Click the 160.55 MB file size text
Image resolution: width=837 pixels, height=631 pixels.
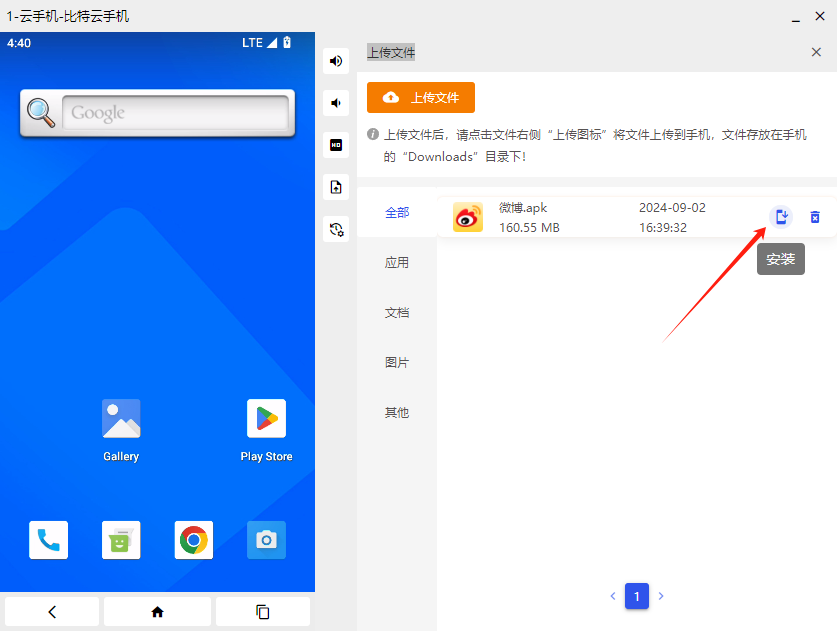pyautogui.click(x=529, y=227)
